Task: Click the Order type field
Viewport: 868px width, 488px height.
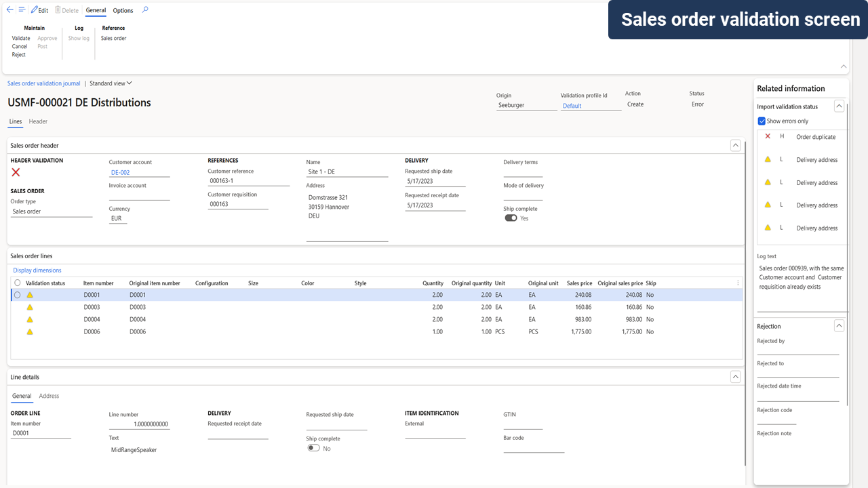Action: [52, 211]
